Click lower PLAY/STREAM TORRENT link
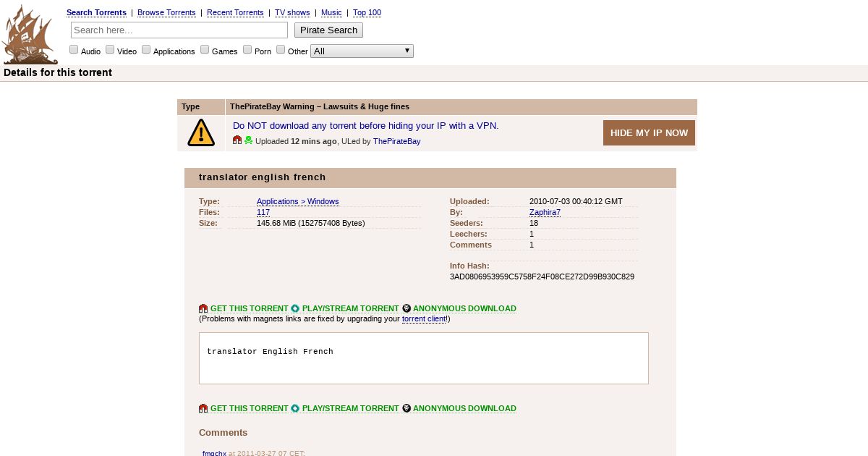The width and height of the screenshot is (868, 456). tap(350, 408)
